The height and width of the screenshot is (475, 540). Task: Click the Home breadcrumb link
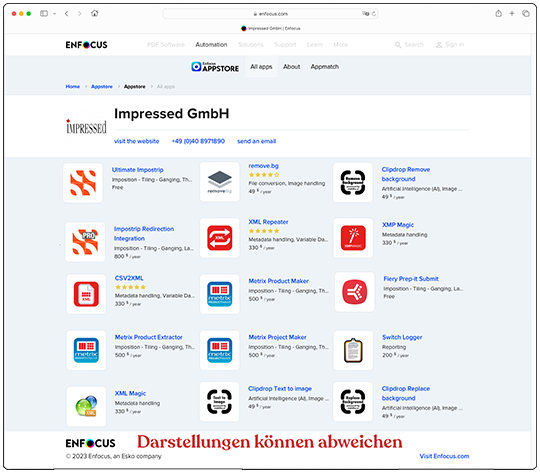pos(73,86)
